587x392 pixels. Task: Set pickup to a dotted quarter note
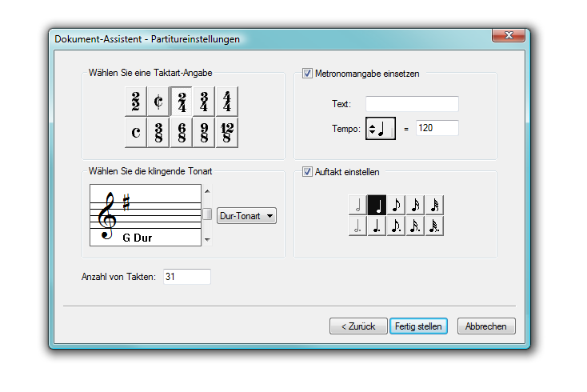377,226
